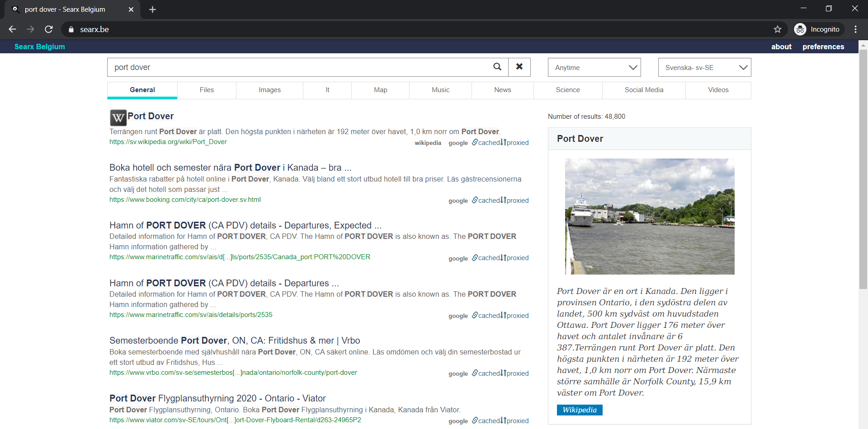The height and width of the screenshot is (429, 868).
Task: Open the Port Dover Wikipedia result title
Action: (151, 116)
